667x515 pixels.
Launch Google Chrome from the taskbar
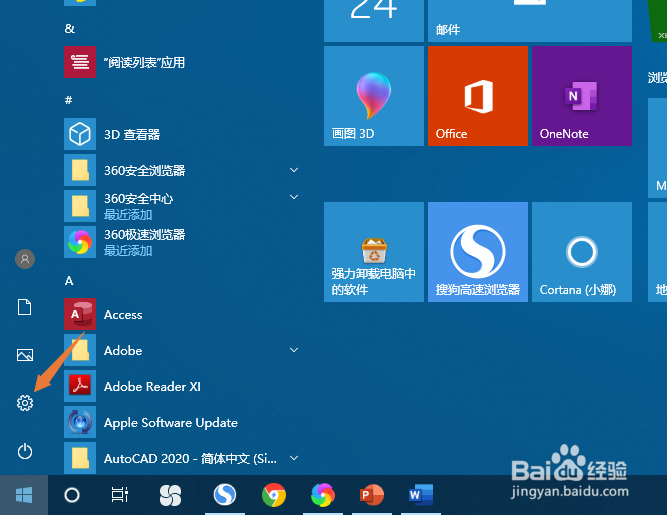click(x=274, y=495)
